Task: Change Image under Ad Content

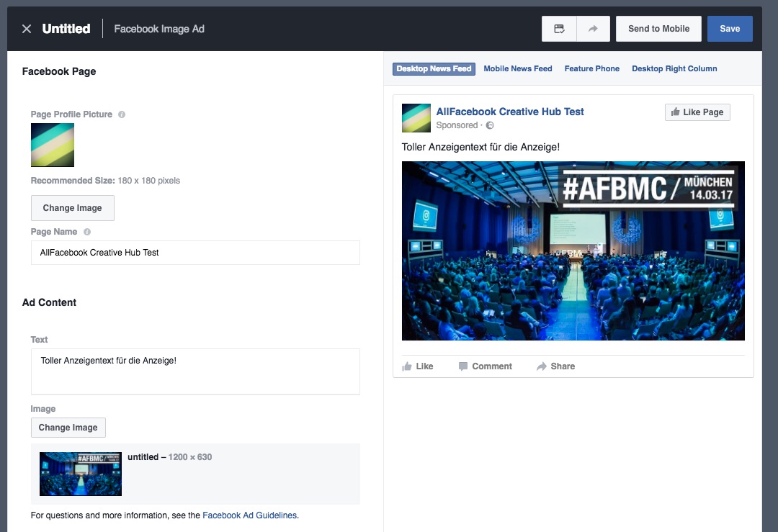Action: tap(68, 428)
